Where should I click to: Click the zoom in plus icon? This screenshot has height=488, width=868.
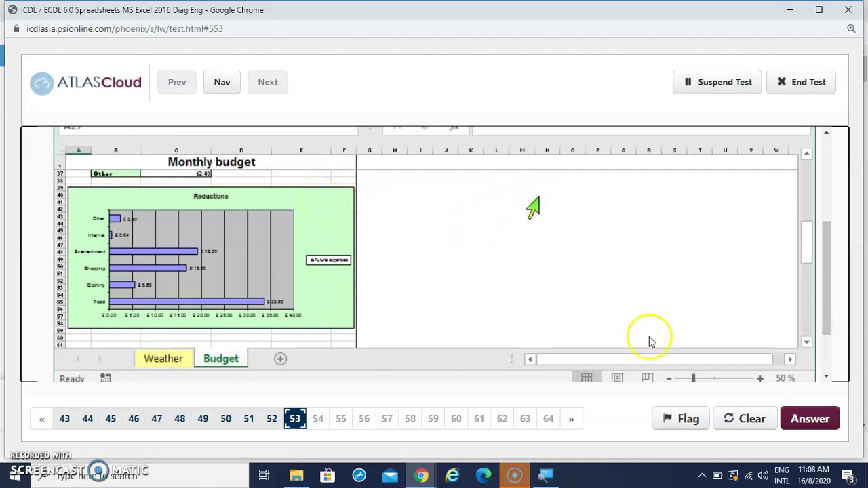(x=759, y=378)
